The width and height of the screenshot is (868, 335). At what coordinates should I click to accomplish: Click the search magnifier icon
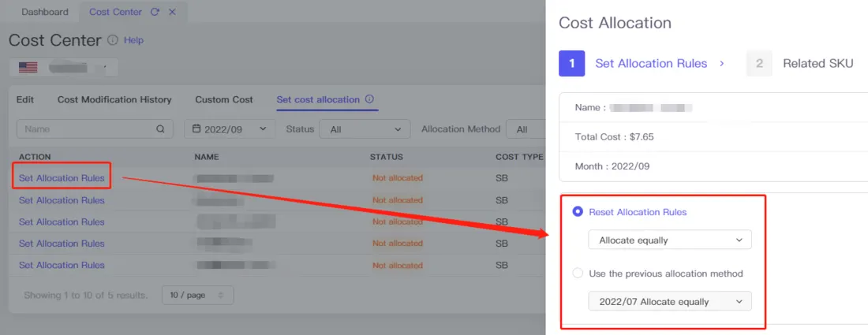tap(160, 128)
